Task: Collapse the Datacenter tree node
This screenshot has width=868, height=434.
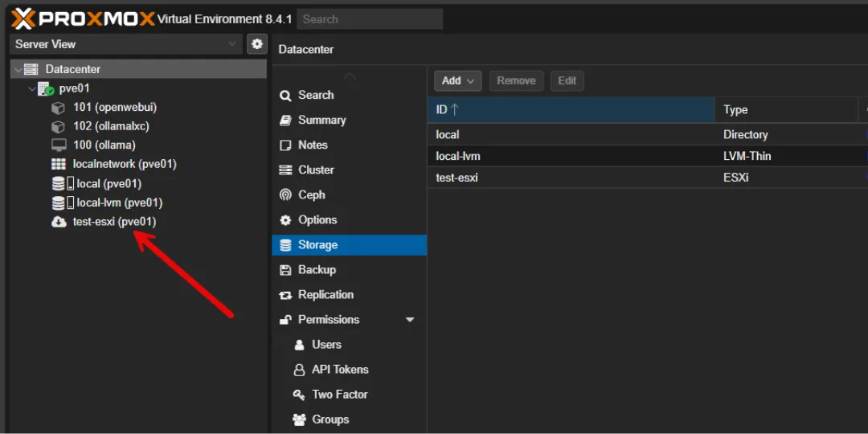Action: click(18, 70)
